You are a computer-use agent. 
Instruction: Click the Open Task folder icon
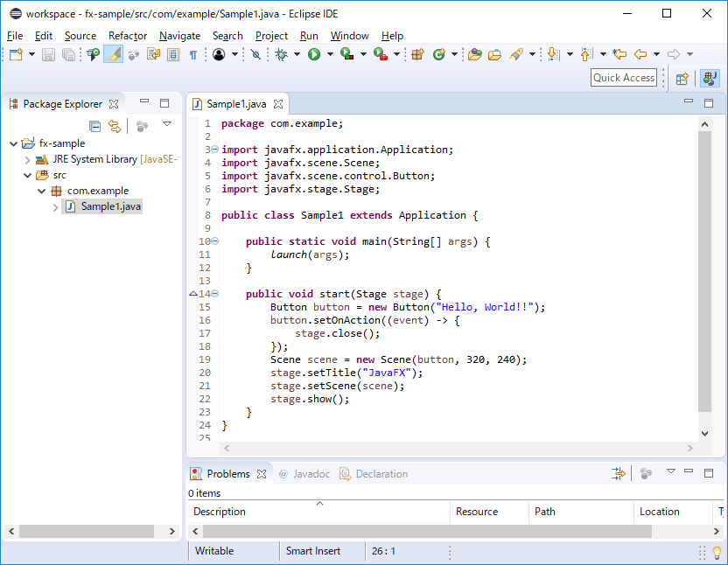coord(495,54)
